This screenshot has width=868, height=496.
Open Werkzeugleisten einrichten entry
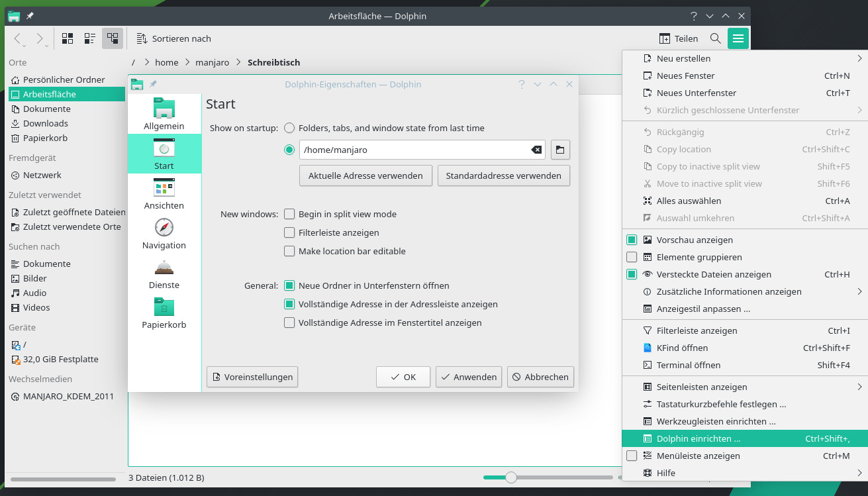[745, 421]
